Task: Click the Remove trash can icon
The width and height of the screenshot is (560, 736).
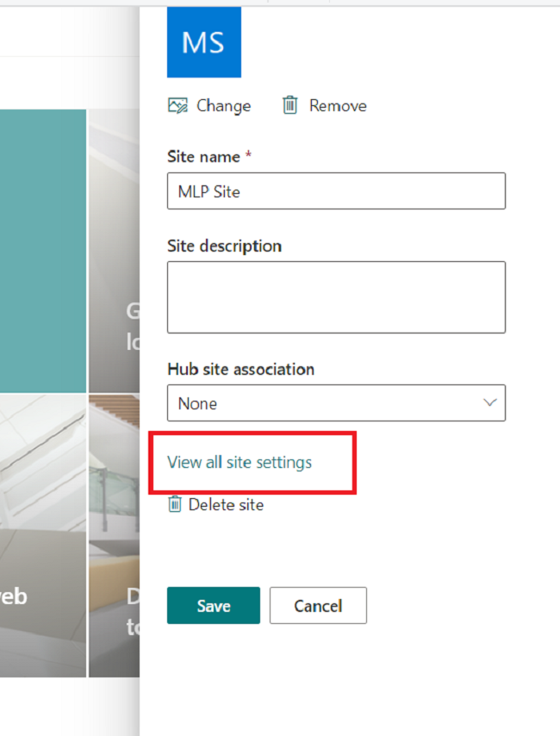Action: (x=289, y=106)
